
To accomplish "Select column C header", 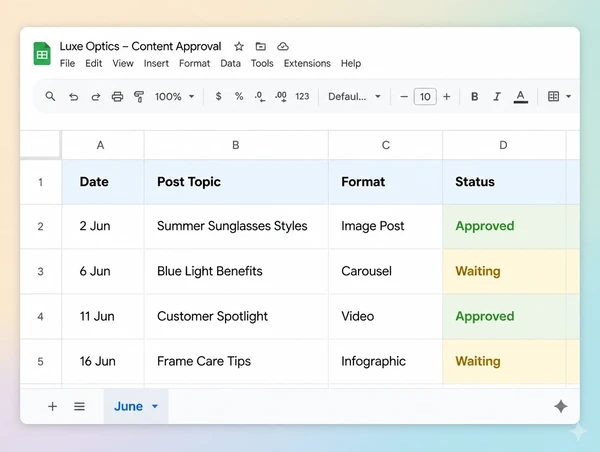I will (385, 145).
